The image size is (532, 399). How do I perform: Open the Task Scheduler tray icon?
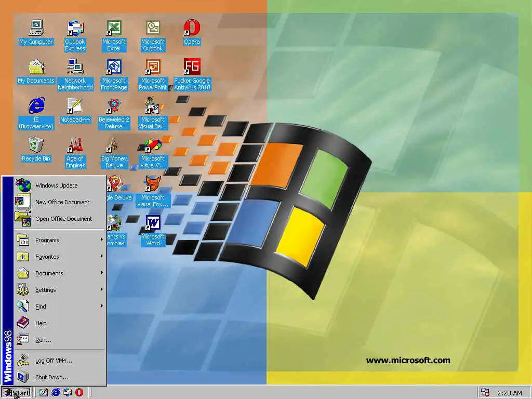click(485, 393)
